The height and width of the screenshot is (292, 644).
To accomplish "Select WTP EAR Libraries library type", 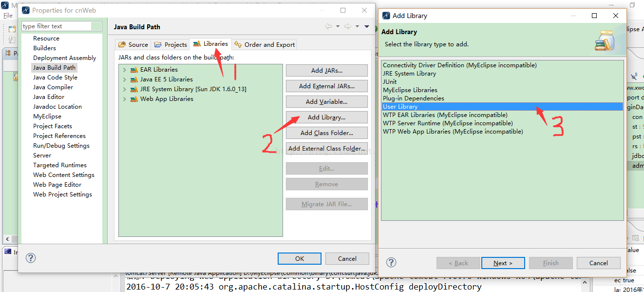I will pos(445,115).
